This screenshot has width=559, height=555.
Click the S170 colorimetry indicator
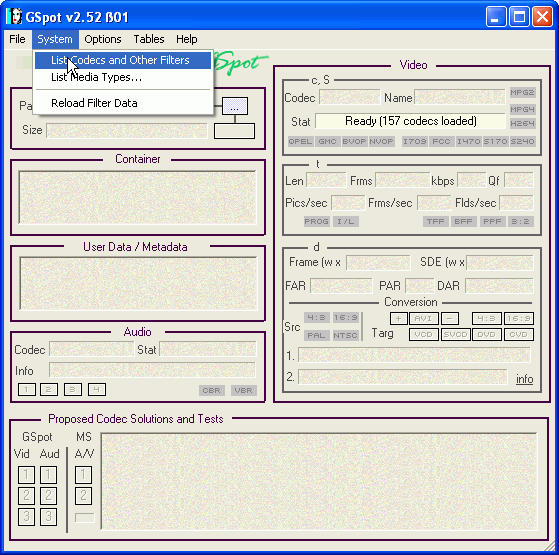(x=495, y=142)
